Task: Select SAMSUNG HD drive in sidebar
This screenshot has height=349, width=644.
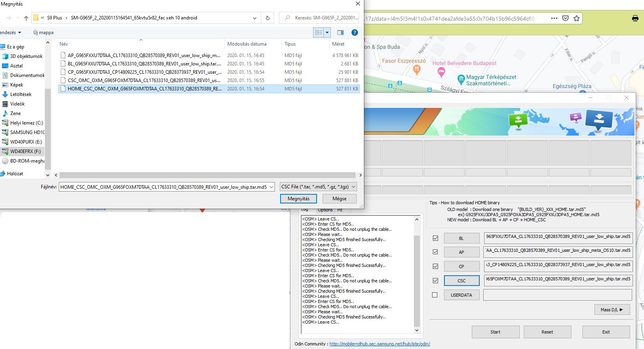Action: 23,132
